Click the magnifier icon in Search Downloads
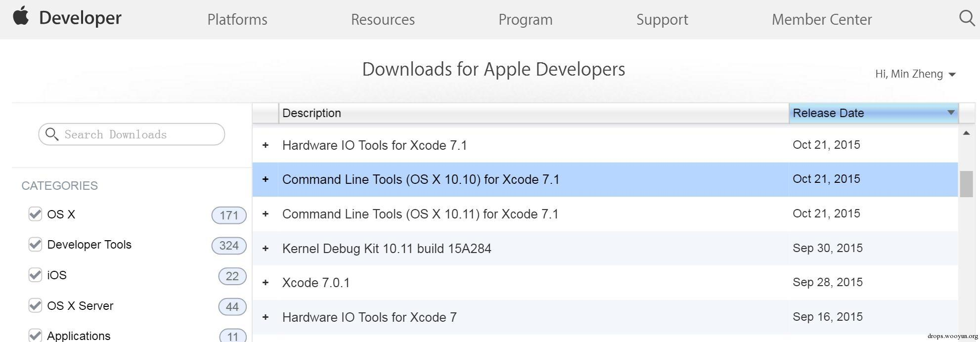Screen dimensions: 980x342 (x=51, y=134)
